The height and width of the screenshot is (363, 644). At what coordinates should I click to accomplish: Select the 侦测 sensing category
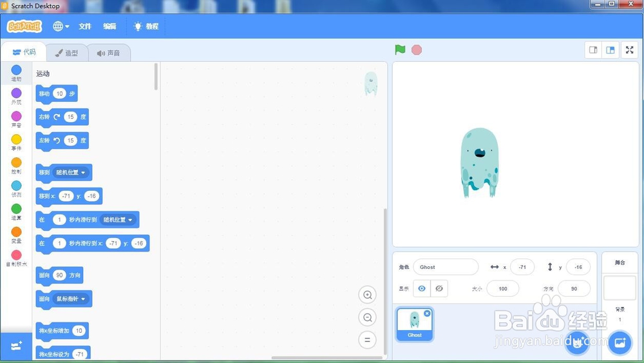coord(17,189)
